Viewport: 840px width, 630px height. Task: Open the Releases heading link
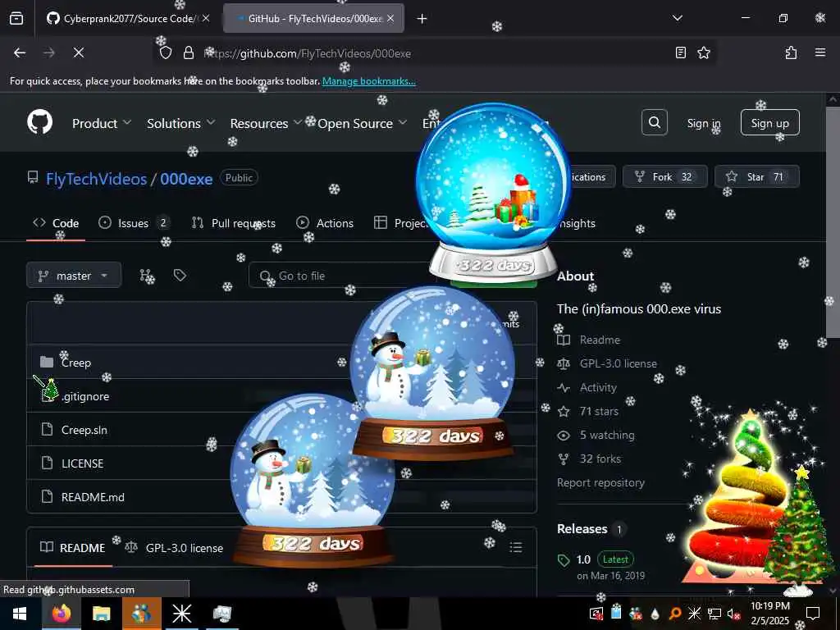[582, 529]
